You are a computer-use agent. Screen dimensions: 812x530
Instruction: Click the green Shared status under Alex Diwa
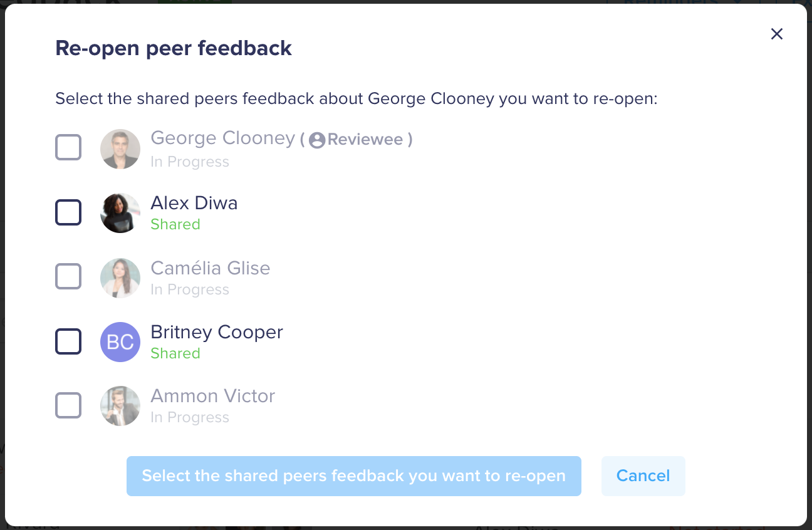tap(175, 224)
